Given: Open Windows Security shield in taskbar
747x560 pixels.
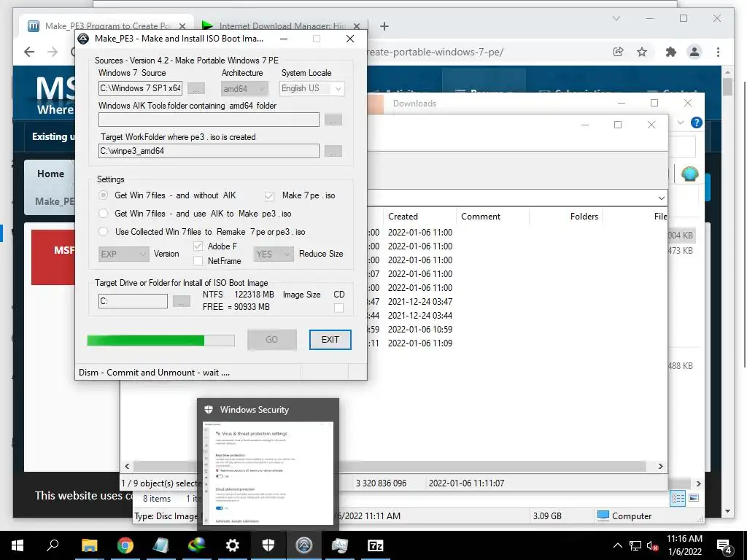Looking at the screenshot, I should click(x=268, y=545).
